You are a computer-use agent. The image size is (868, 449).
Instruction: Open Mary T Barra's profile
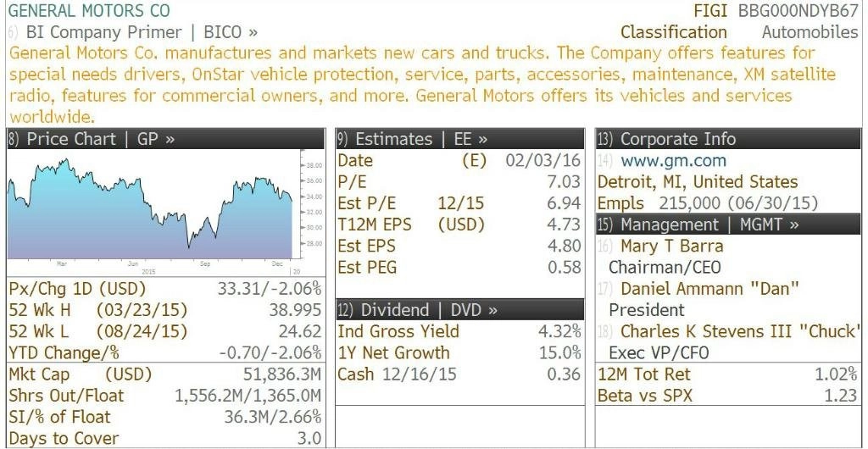[x=671, y=246]
